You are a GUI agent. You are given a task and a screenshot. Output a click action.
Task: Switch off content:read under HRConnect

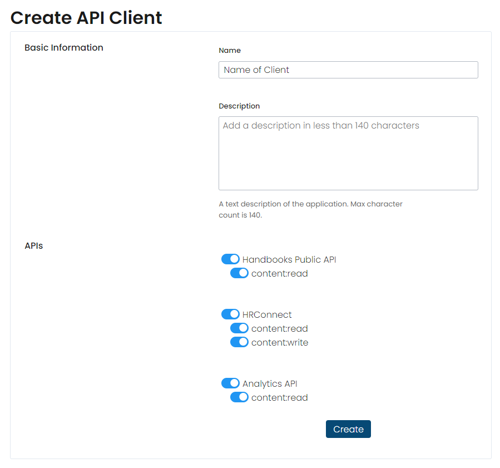(239, 328)
